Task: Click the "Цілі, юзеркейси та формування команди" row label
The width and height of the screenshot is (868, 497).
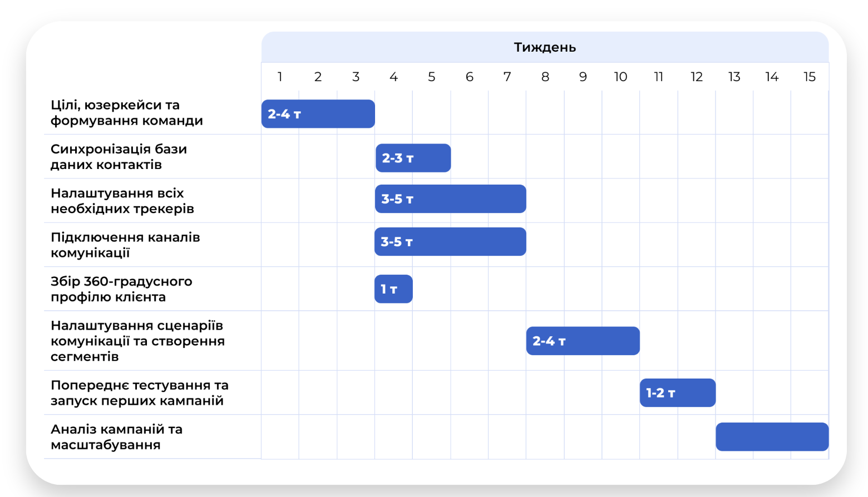Action: 126,113
